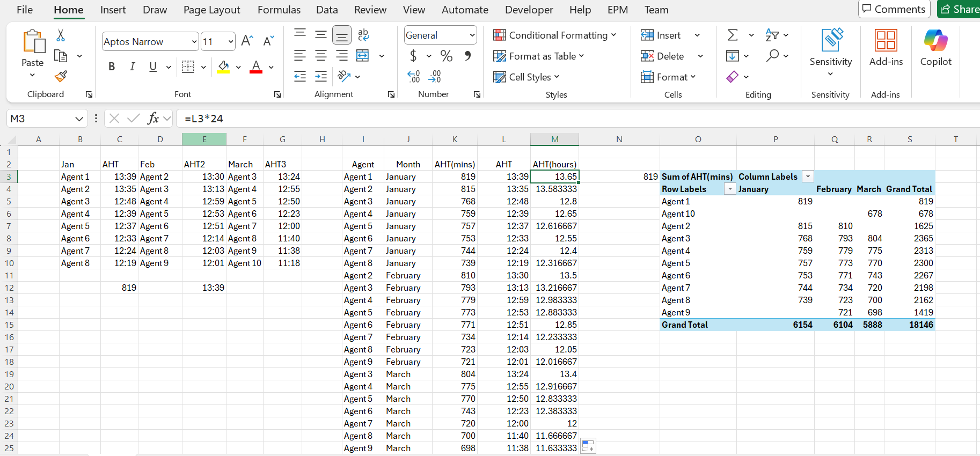Click the Comments button
Viewport: 980px width, 456px height.
(x=894, y=9)
